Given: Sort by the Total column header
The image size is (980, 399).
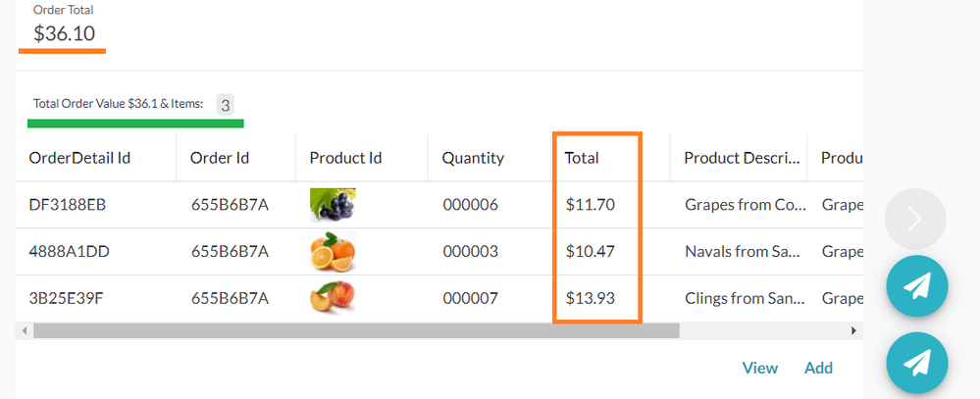Looking at the screenshot, I should pyautogui.click(x=582, y=158).
